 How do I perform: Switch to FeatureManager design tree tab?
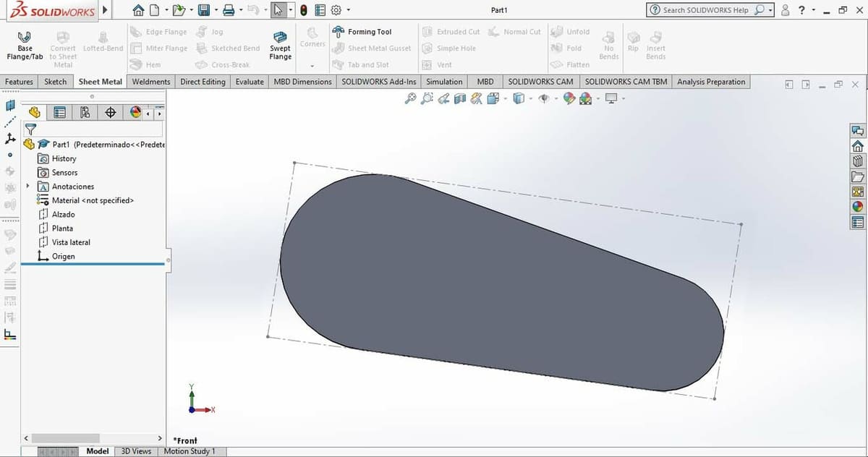[x=34, y=112]
